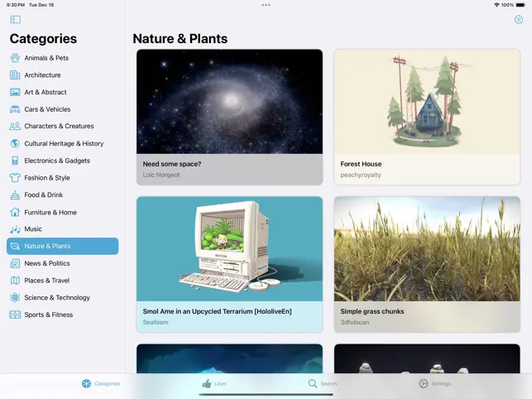The image size is (532, 399).
Task: Click the atom icon for Science & Technology
Action: (x=15, y=297)
